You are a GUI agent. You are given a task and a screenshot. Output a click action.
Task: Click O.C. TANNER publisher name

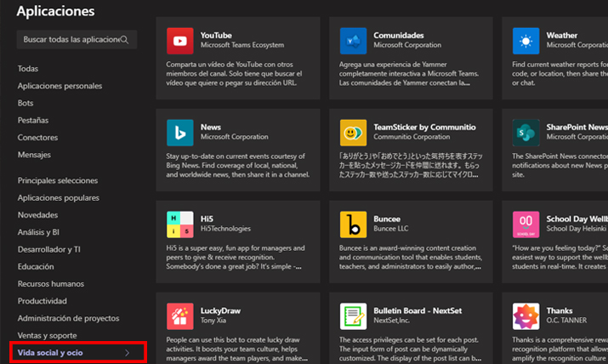[x=566, y=321]
